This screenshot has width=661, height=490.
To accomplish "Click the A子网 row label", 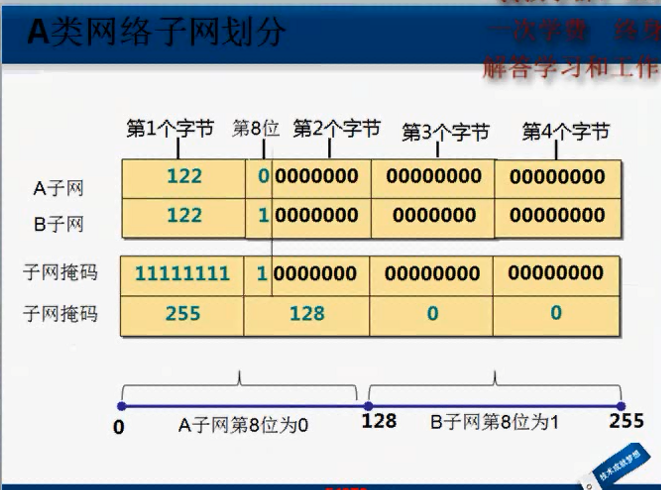I will pos(59,188).
